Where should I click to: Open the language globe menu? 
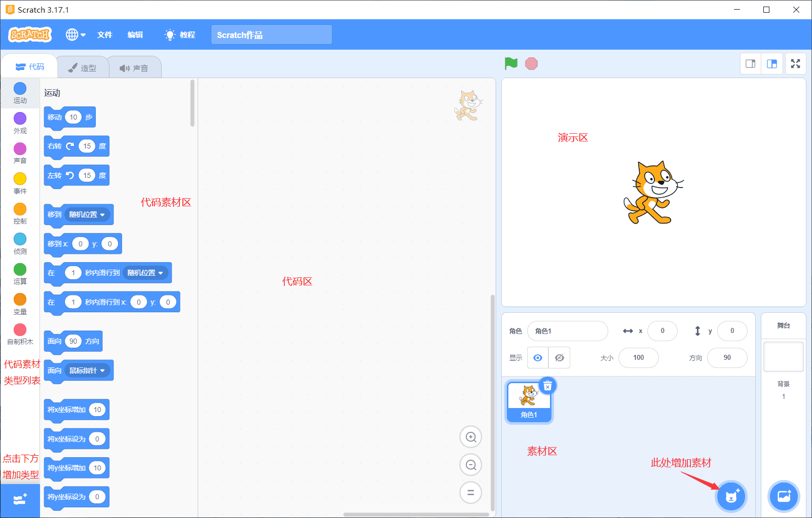pyautogui.click(x=76, y=34)
